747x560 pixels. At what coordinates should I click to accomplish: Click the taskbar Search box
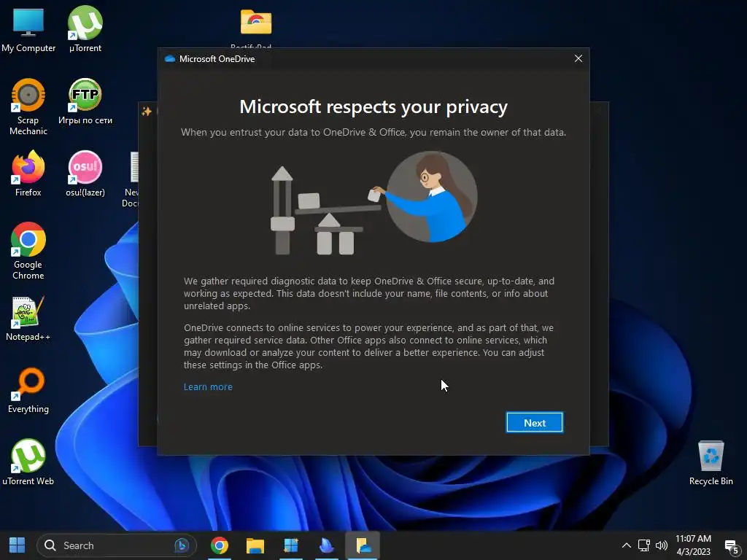[x=117, y=545]
